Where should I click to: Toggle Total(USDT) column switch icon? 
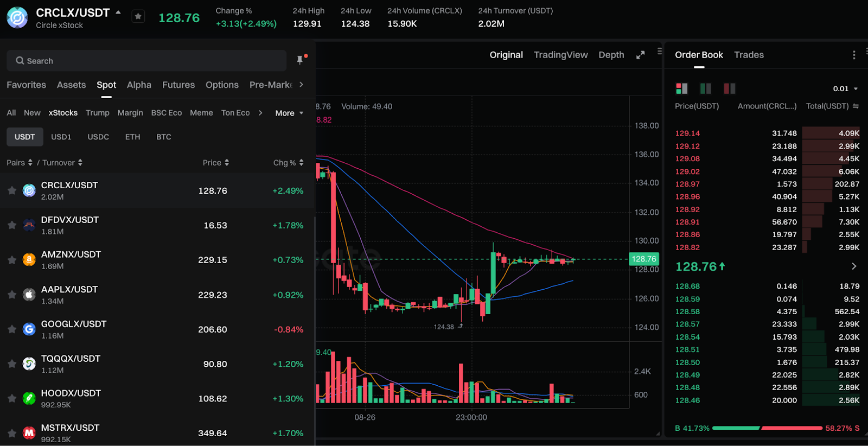click(856, 106)
